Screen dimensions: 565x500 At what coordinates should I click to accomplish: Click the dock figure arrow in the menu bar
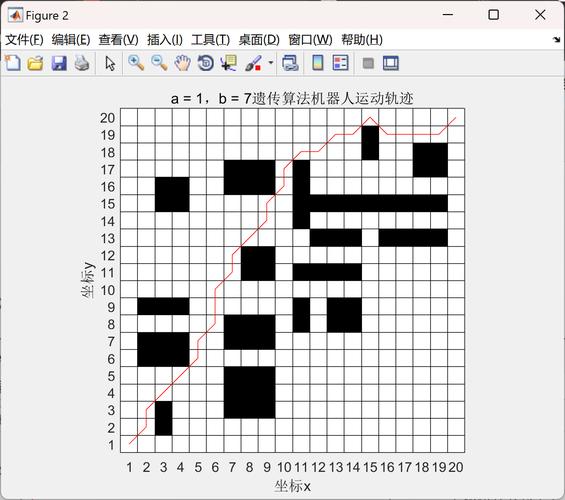tap(557, 40)
